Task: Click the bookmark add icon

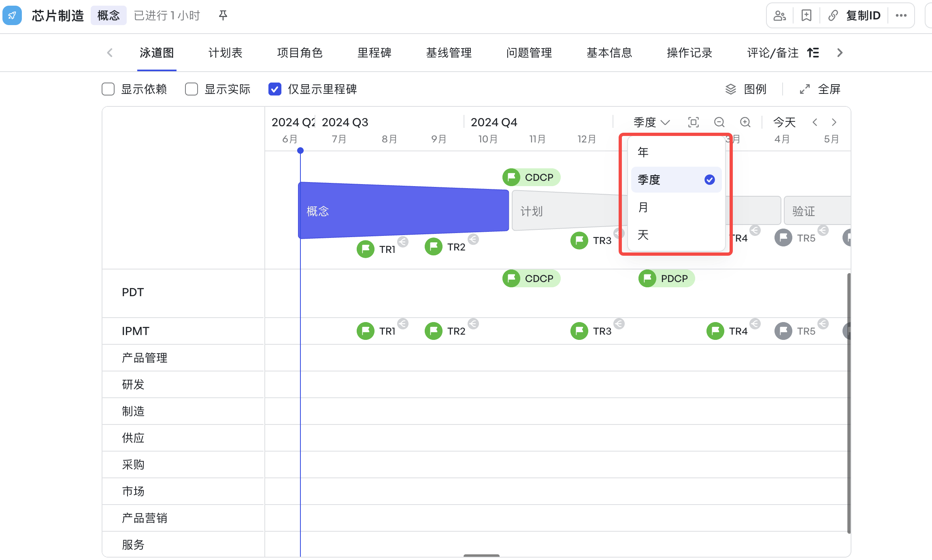Action: (x=806, y=15)
